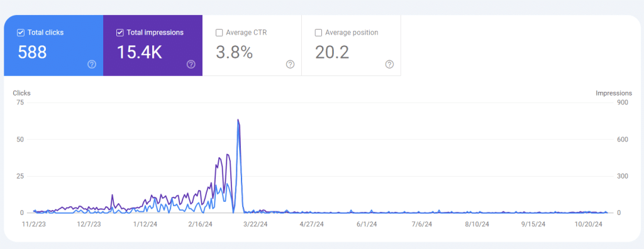Click the Clicks axis title
Screen dimensions: 644x249
[21, 93]
